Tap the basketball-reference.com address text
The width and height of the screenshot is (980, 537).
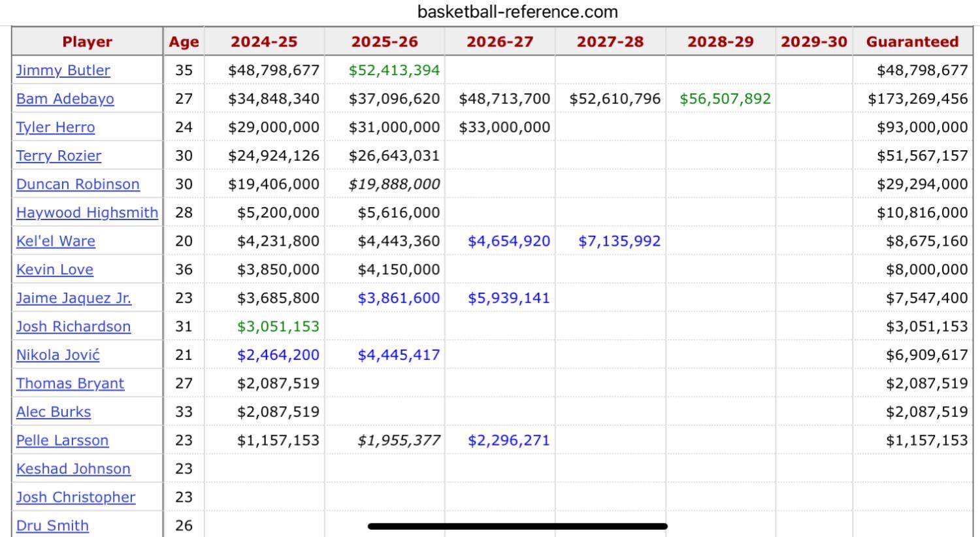point(517,12)
